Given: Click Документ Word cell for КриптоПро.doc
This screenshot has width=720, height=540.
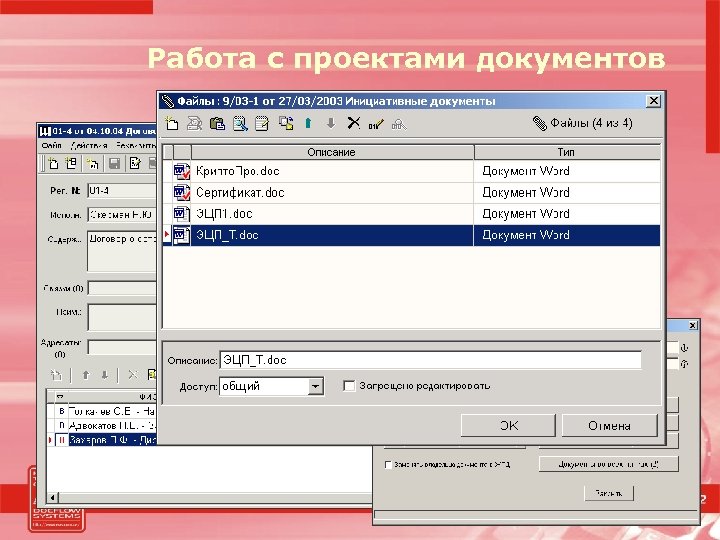Looking at the screenshot, I should click(x=567, y=171).
